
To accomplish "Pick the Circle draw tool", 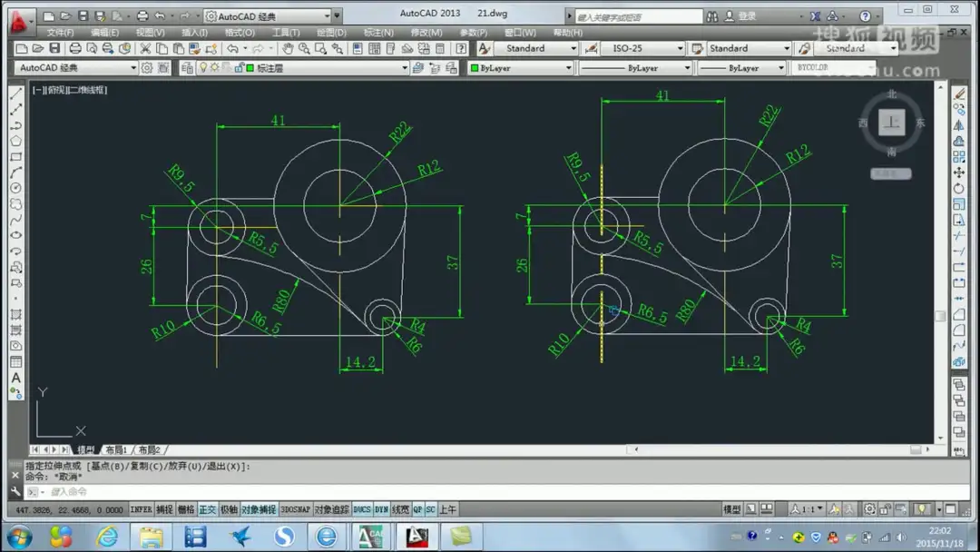I will 16,188.
